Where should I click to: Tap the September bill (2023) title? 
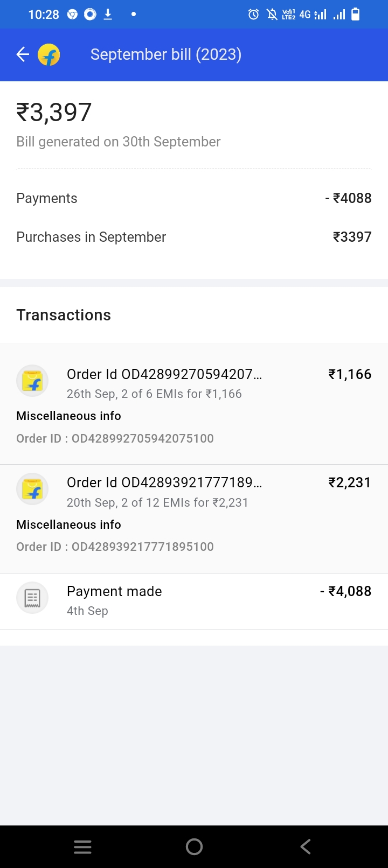pyautogui.click(x=166, y=54)
